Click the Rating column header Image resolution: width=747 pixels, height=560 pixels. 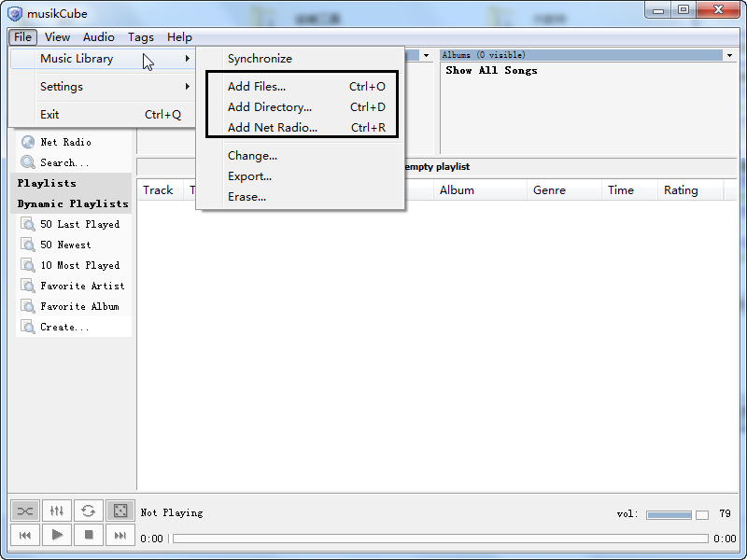coord(690,190)
